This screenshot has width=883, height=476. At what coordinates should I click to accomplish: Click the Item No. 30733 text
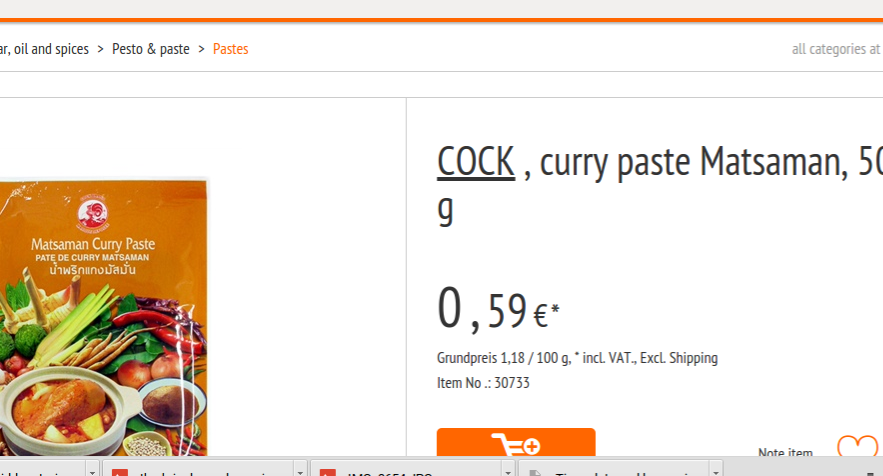483,382
